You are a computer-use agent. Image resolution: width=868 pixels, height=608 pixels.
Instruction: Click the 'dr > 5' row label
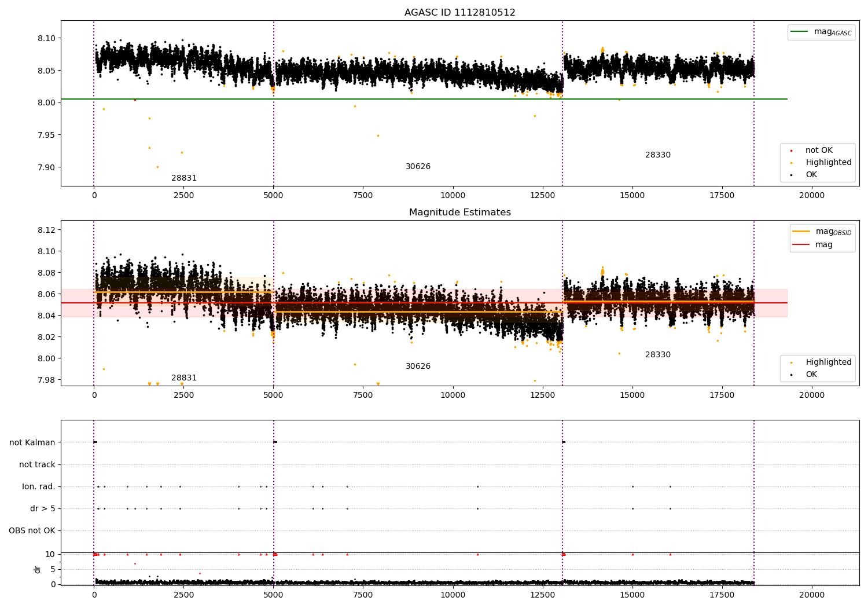(x=43, y=509)
